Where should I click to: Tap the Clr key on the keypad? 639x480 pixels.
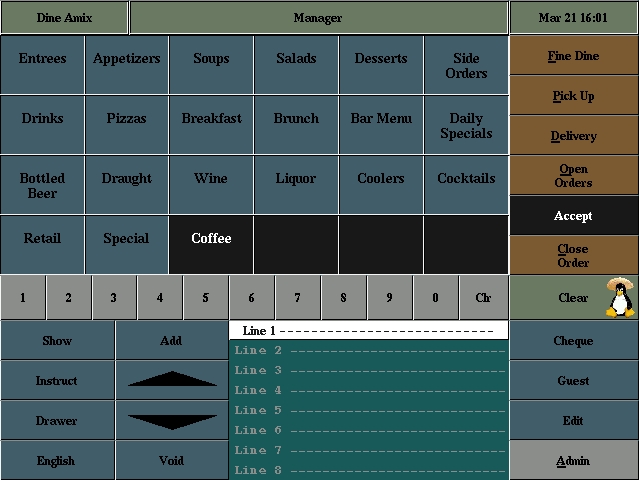[x=484, y=297]
